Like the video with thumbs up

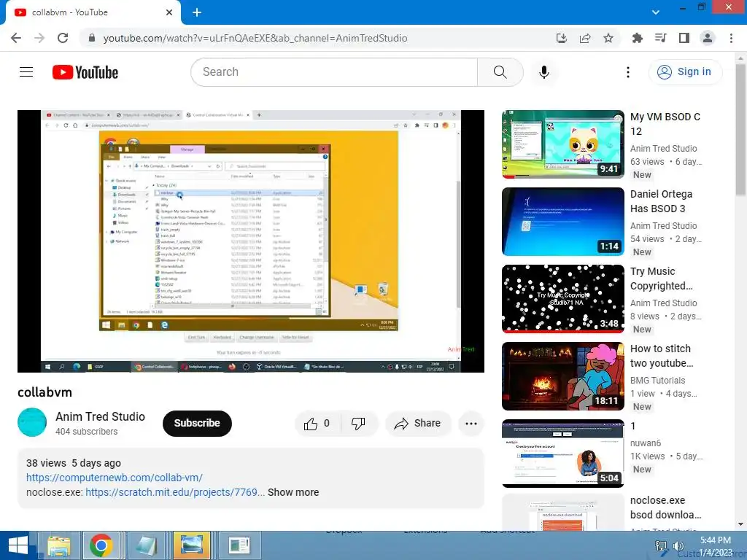(317, 424)
